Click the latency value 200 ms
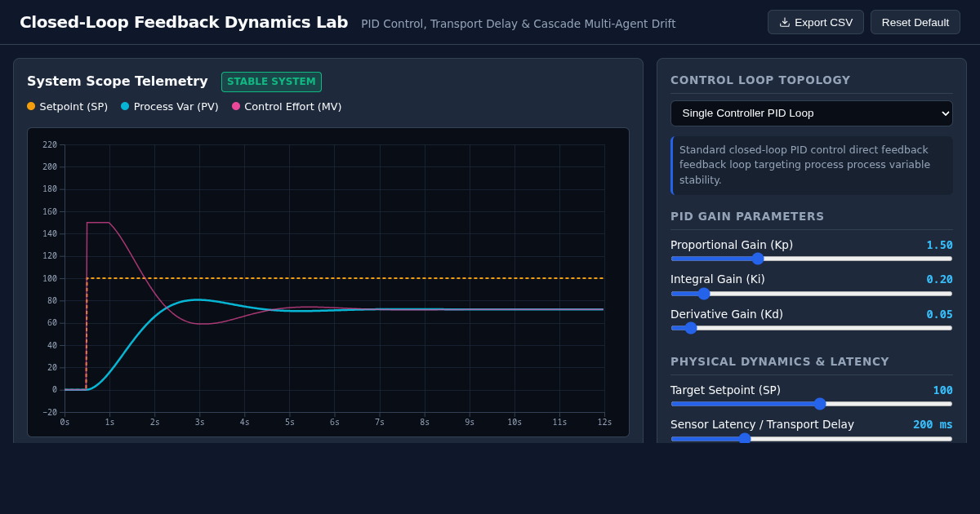 coord(933,424)
